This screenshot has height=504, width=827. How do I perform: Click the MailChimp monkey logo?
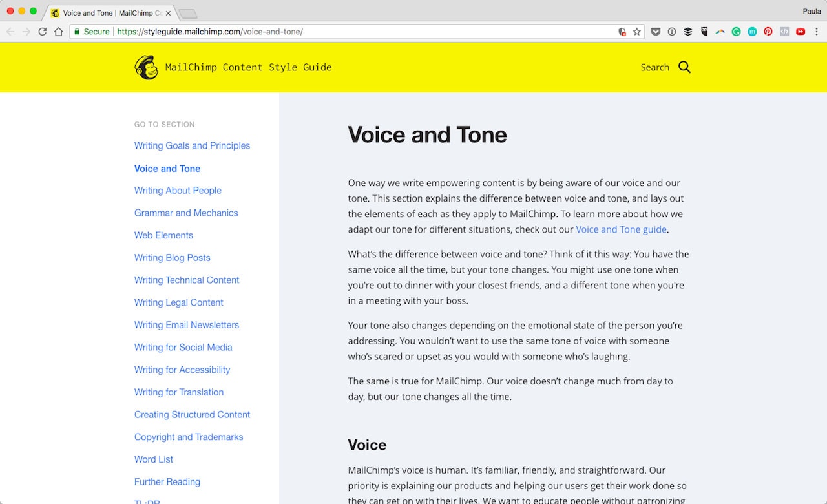pyautogui.click(x=147, y=67)
